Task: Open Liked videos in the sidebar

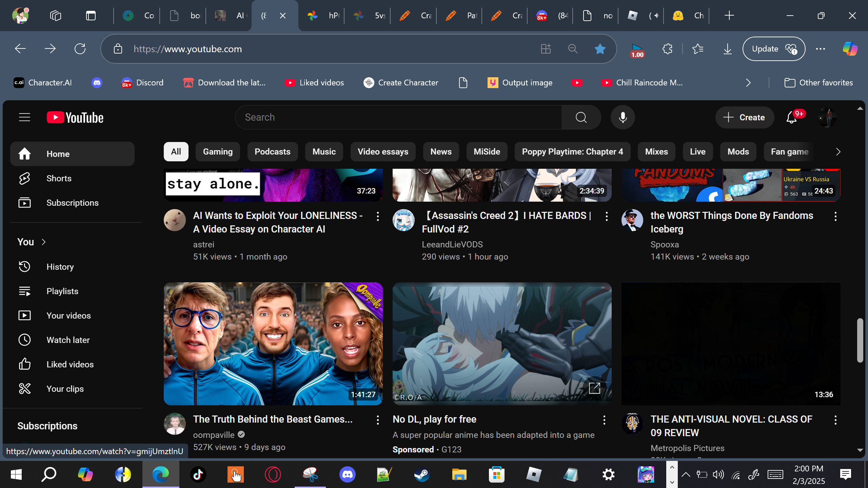Action: coord(73,364)
